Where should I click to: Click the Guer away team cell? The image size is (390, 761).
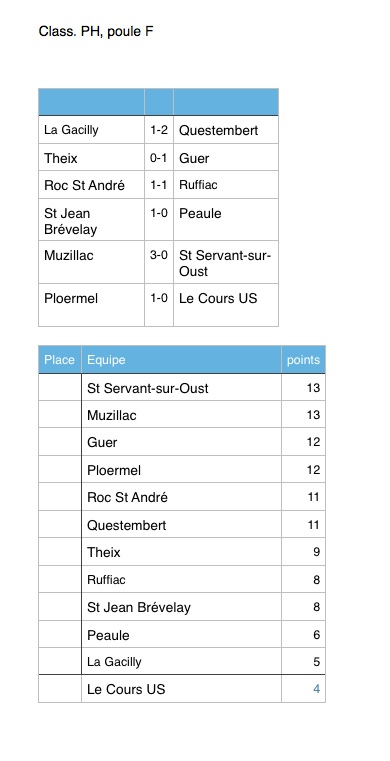(226, 157)
